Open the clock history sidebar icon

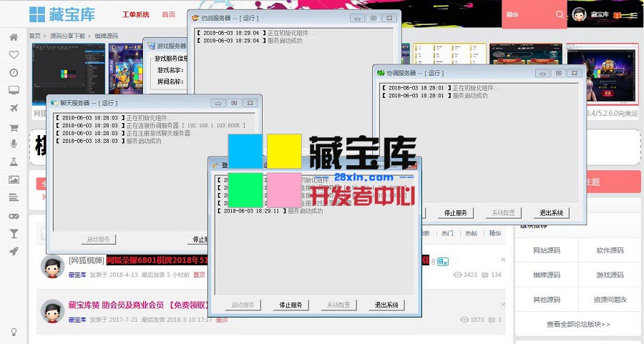[13, 73]
